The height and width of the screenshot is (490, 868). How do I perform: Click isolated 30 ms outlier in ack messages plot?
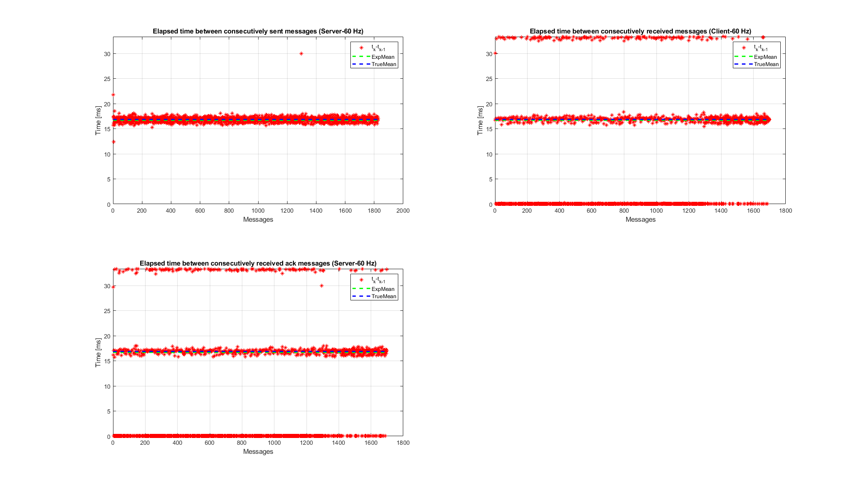(321, 286)
